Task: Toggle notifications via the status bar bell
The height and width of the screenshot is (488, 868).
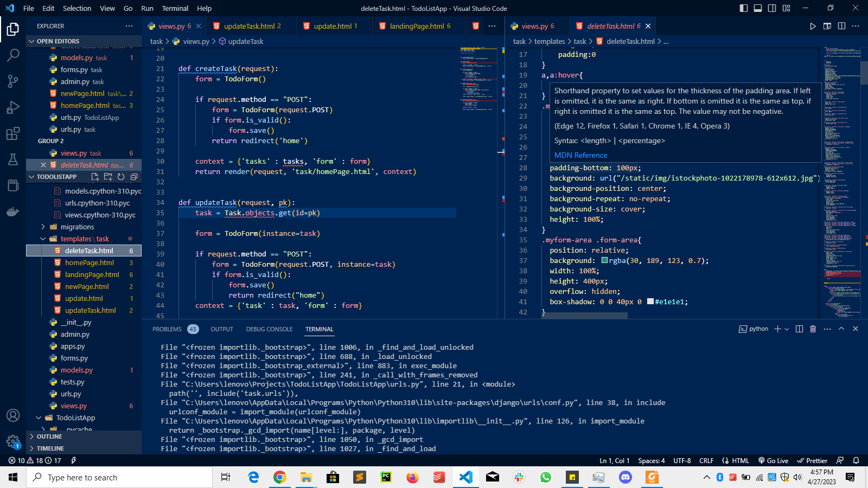Action: click(856, 460)
